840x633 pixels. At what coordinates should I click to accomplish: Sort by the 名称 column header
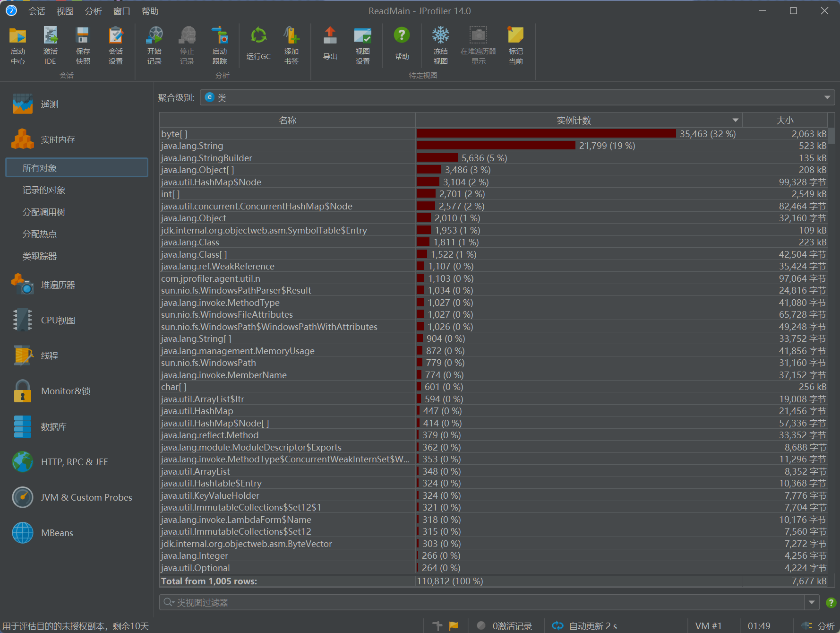click(287, 120)
